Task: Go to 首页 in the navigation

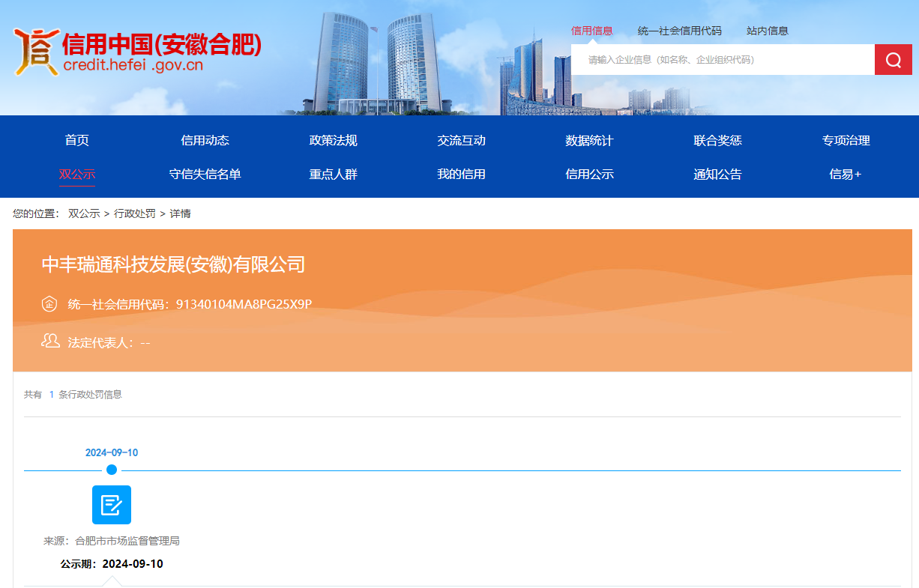Action: [77, 140]
